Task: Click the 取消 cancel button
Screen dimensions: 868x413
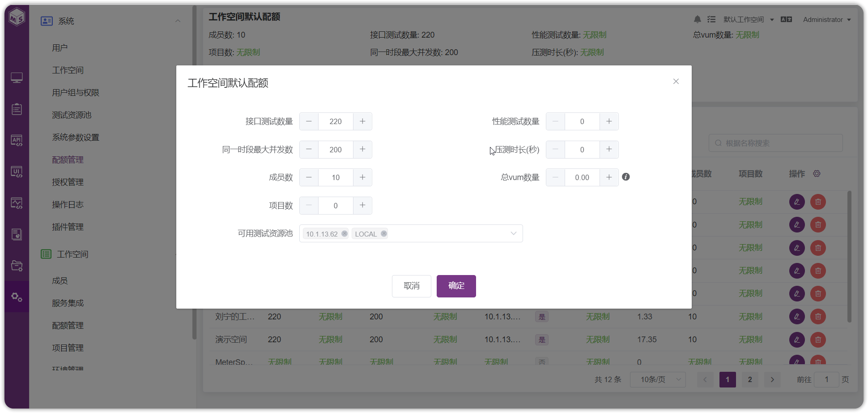Action: [411, 286]
